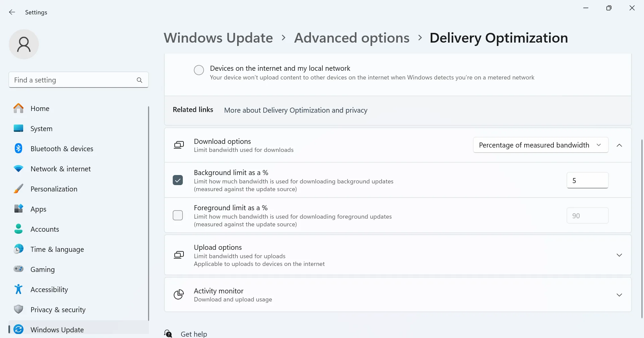644x338 pixels.
Task: Open Percentage of measured bandwidth dropdown
Action: pos(541,145)
